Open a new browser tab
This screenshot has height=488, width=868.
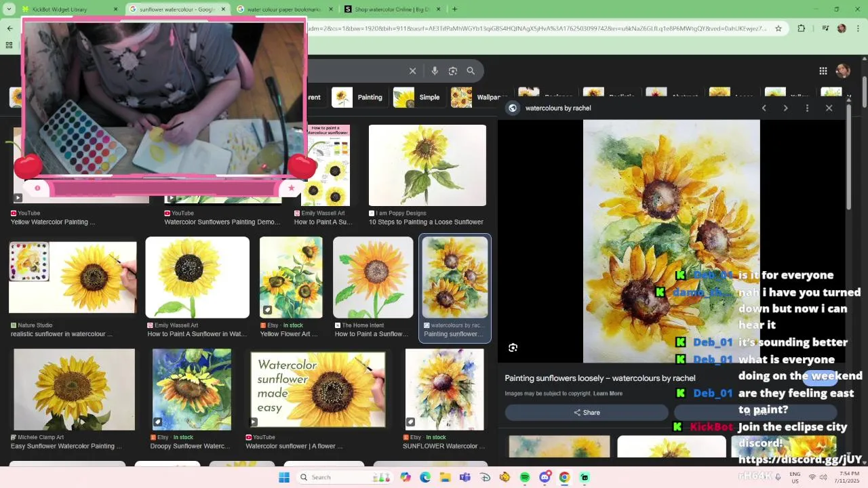(x=454, y=9)
